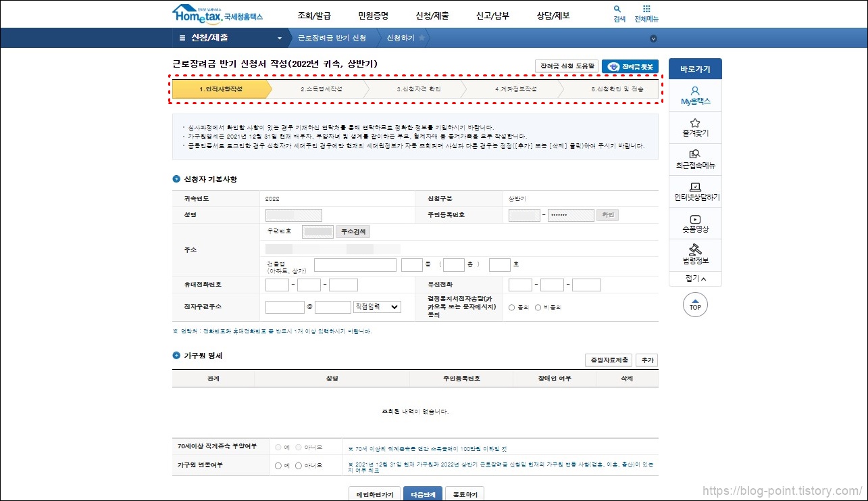This screenshot has width=868, height=501.
Task: Go to 메인화면가기
Action: click(x=374, y=494)
